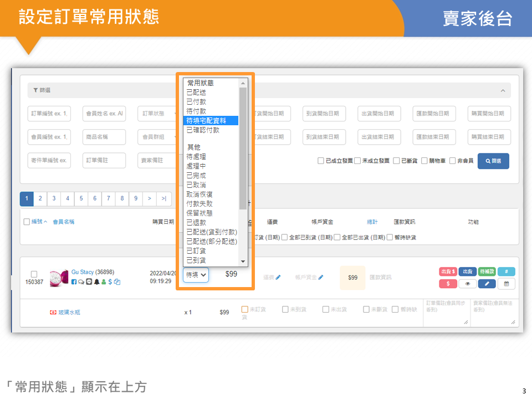Viewport: 532px width, 399px height.
Task: Click the Facebook icon under Gu Stacy
Action: (x=74, y=282)
